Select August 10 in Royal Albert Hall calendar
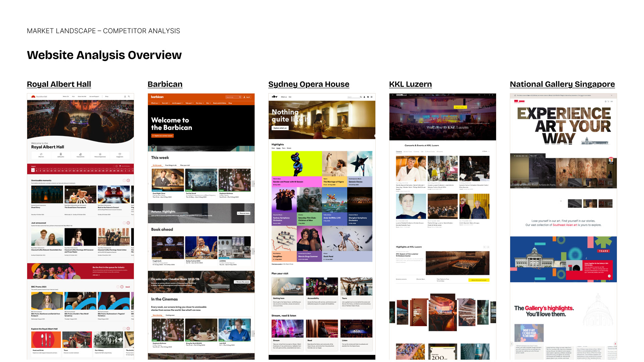 44,170
